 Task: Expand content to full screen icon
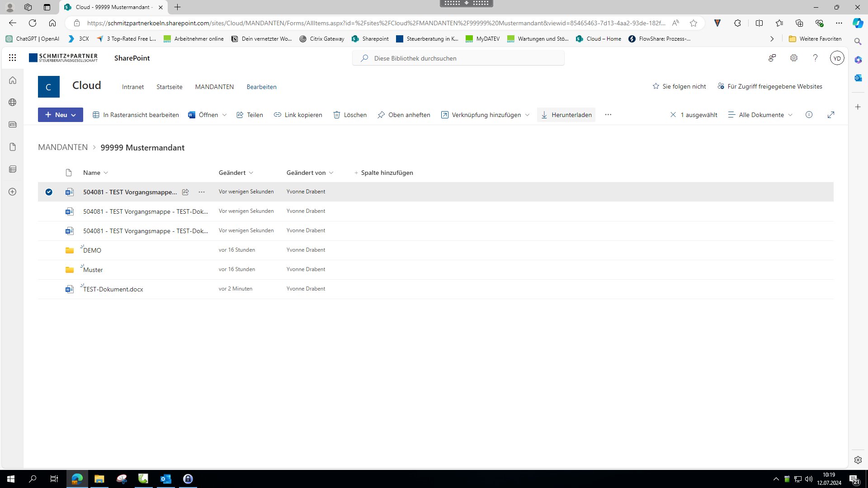coord(830,115)
